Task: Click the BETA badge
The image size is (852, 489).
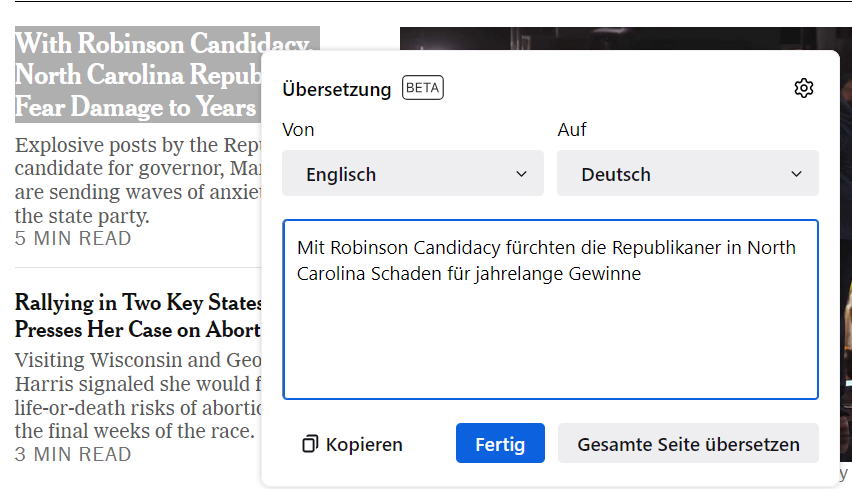Action: [x=423, y=88]
